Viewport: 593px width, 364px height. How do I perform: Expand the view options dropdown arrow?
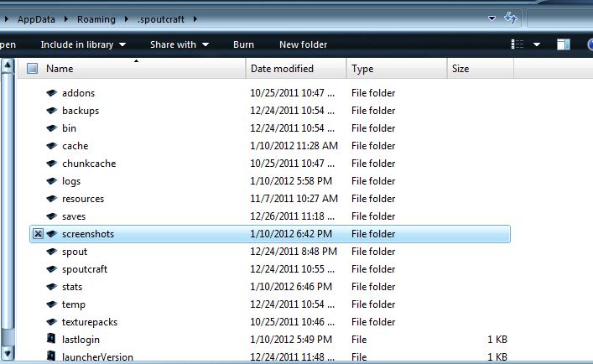(x=537, y=44)
